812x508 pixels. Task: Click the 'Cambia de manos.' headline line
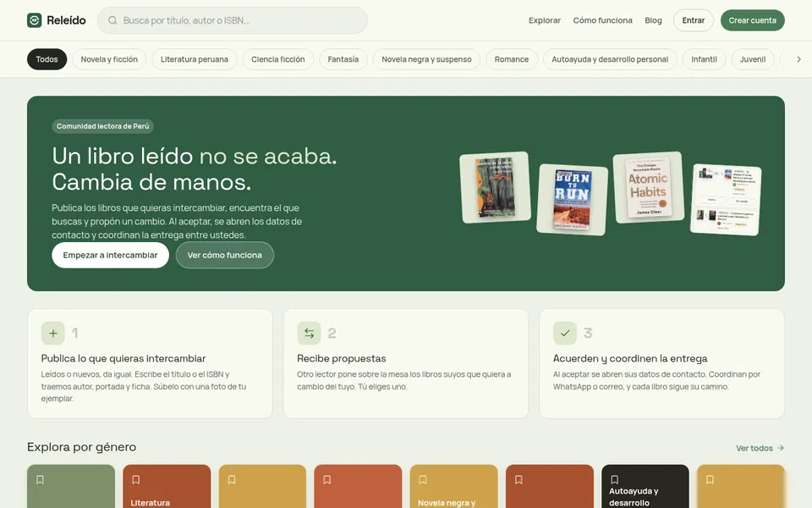[x=151, y=182]
